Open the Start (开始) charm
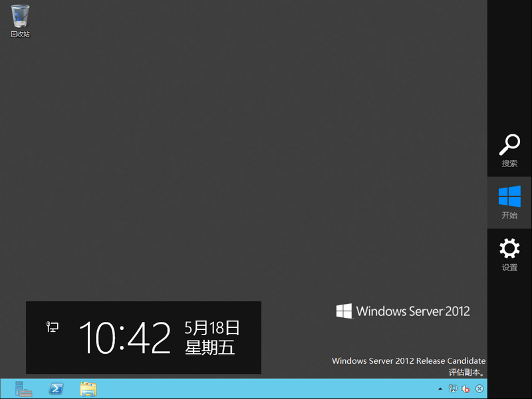 pos(509,203)
